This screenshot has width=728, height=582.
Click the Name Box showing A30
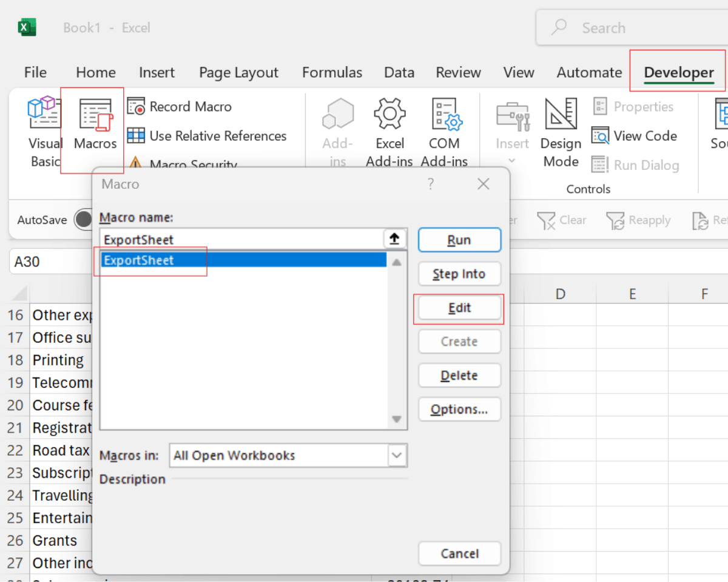click(50, 262)
